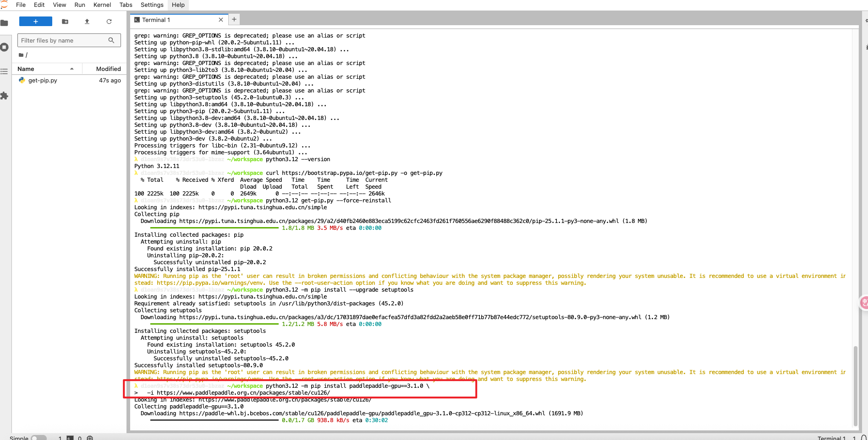Image resolution: width=868 pixels, height=440 pixels.
Task: Open the View menu
Action: 59,5
